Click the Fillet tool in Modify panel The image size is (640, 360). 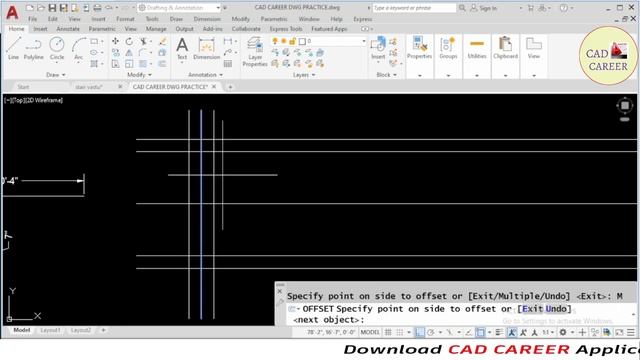[x=142, y=53]
